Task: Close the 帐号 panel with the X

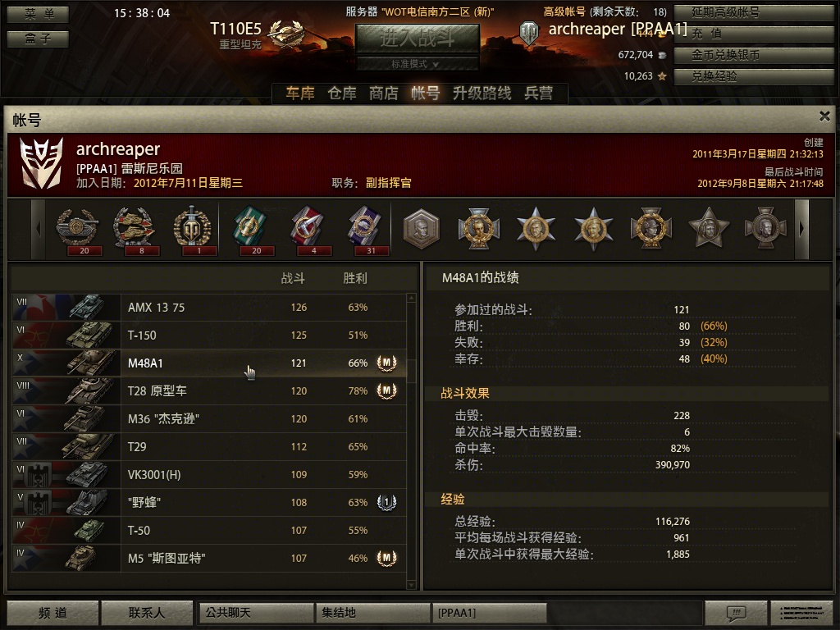Action: (x=824, y=116)
